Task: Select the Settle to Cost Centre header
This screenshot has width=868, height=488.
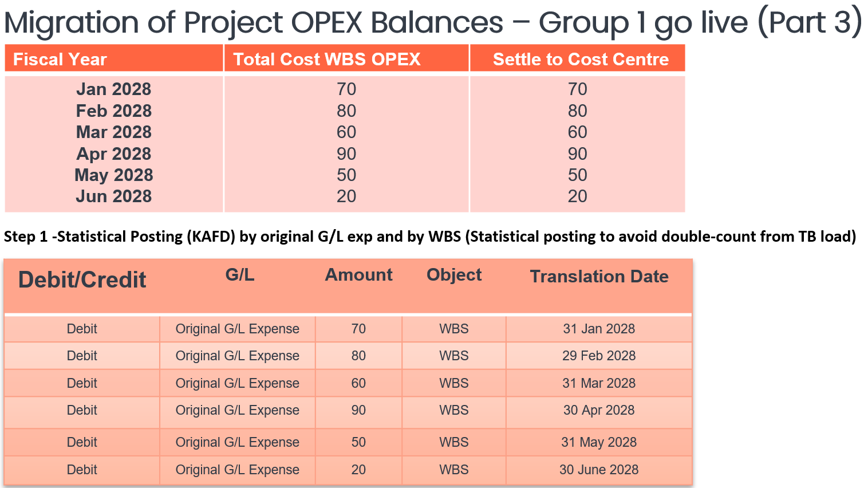Action: pos(581,59)
